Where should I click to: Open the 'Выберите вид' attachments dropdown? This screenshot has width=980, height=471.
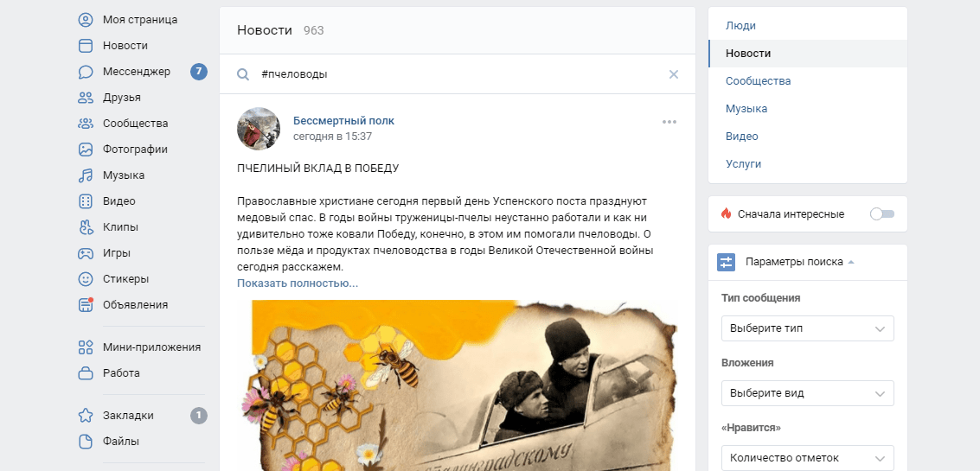coord(808,393)
